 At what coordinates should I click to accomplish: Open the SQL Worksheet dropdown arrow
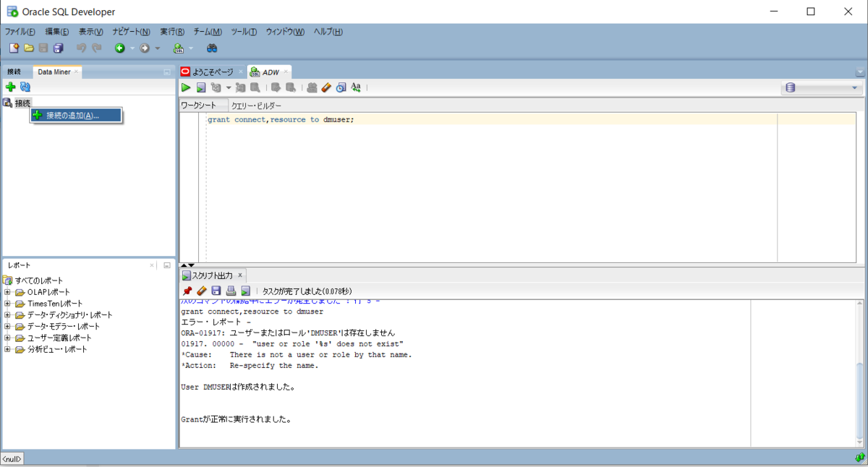point(191,48)
